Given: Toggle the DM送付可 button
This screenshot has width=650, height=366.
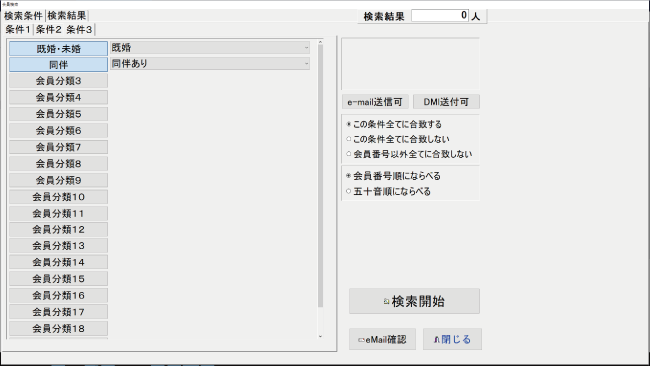Looking at the screenshot, I should coord(446,102).
